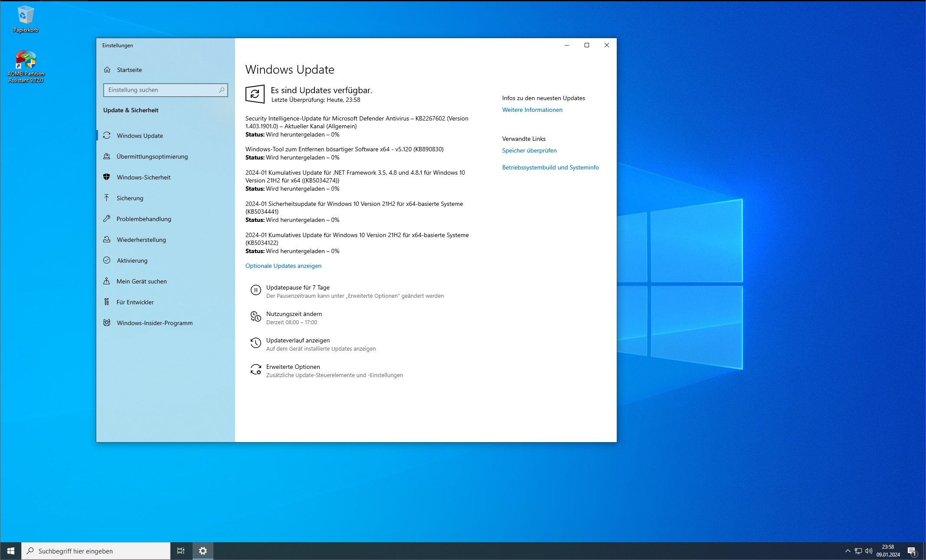The height and width of the screenshot is (560, 926).
Task: Open Wiederherstellung recovery icon
Action: (x=107, y=240)
